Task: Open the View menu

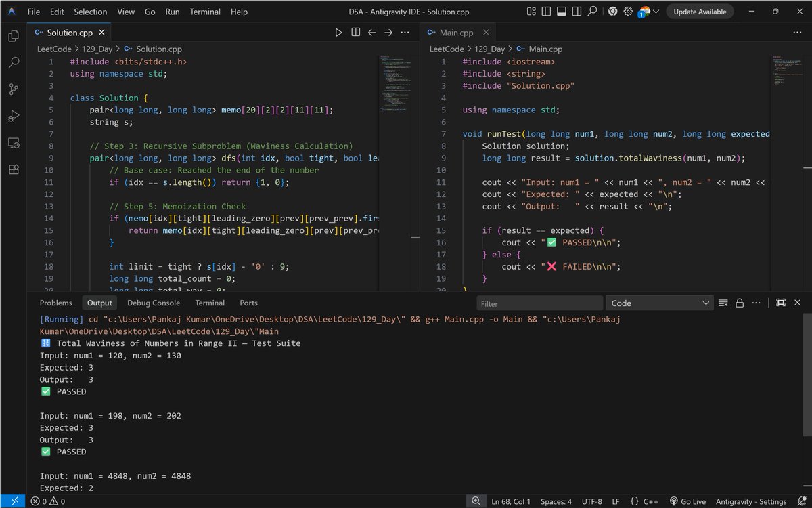Action: click(126, 12)
